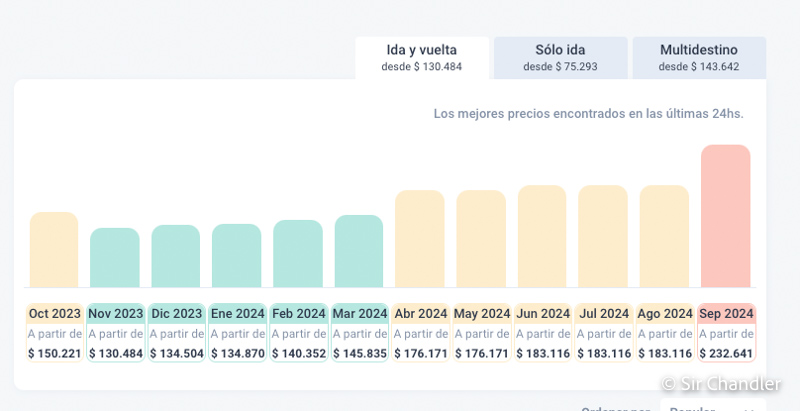Pick the Ene 2024 month card
Image resolution: width=800 pixels, height=411 pixels.
click(237, 332)
